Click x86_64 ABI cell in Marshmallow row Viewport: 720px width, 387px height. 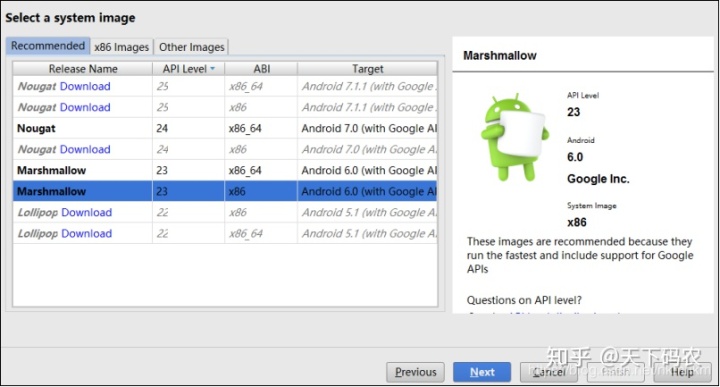click(261, 171)
